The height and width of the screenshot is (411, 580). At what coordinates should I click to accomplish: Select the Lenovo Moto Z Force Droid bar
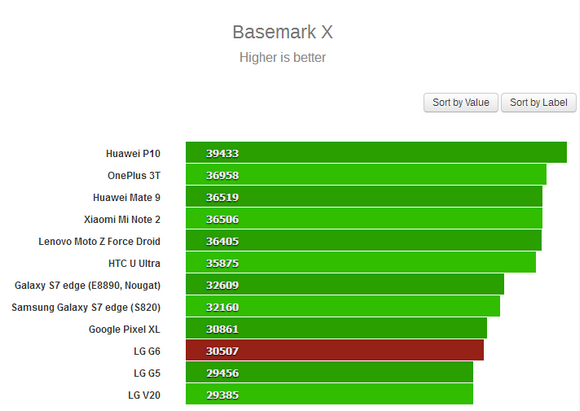tap(364, 240)
